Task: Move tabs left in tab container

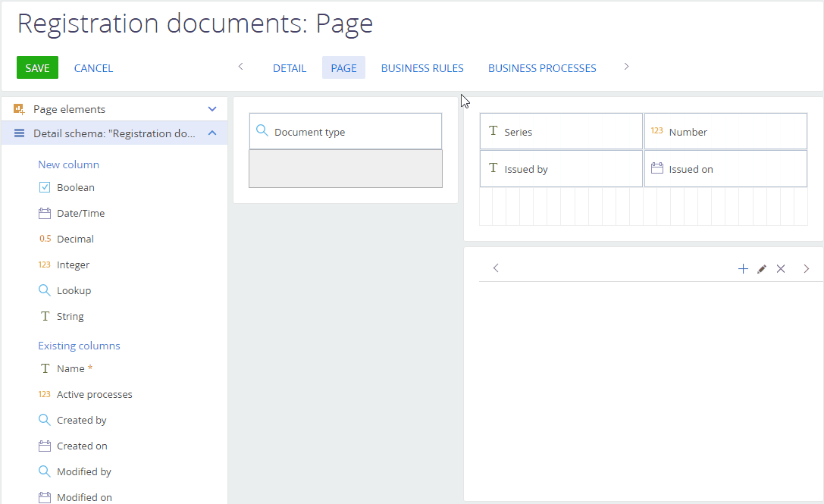Action: pos(496,268)
